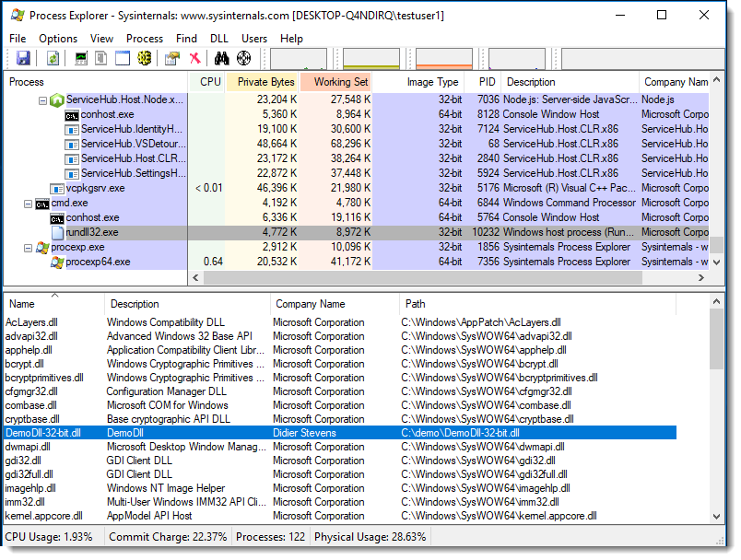Collapse the cmd.exe process tree
This screenshot has width=741, height=560.
(27, 203)
